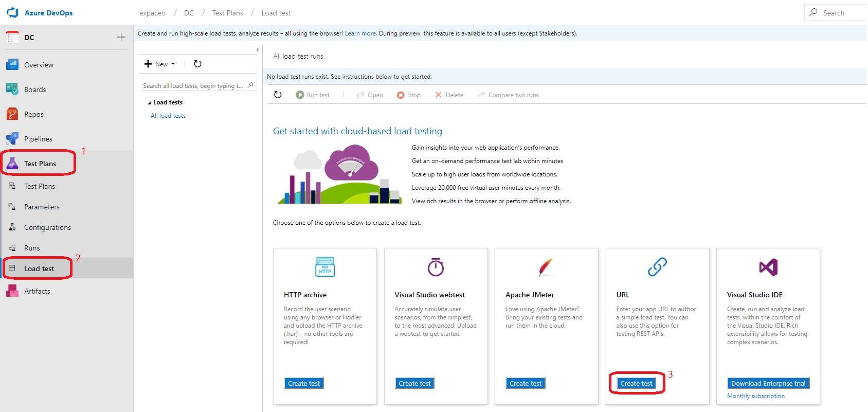This screenshot has width=868, height=412.
Task: Click Stop in the runs toolbar
Action: tap(409, 95)
